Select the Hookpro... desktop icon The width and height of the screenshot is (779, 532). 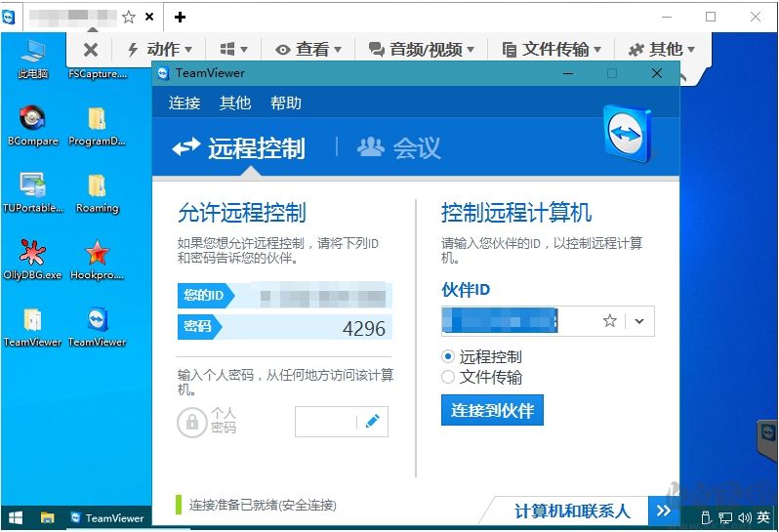(97, 260)
